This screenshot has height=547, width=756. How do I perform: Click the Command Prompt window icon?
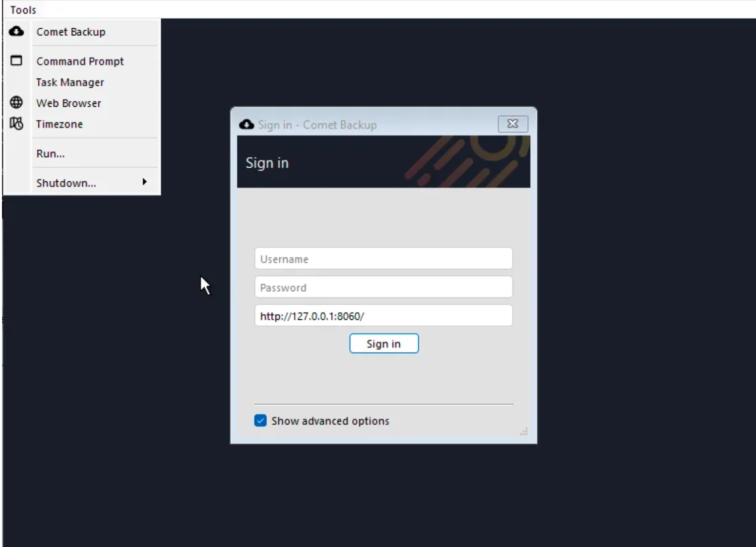[x=17, y=61]
